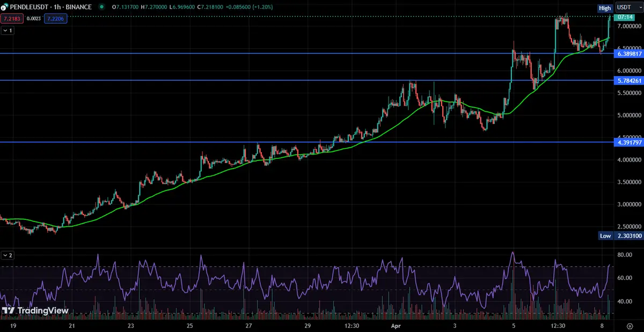644x332 pixels.
Task: Click the 60.00 RSI axis label
Action: (624, 278)
